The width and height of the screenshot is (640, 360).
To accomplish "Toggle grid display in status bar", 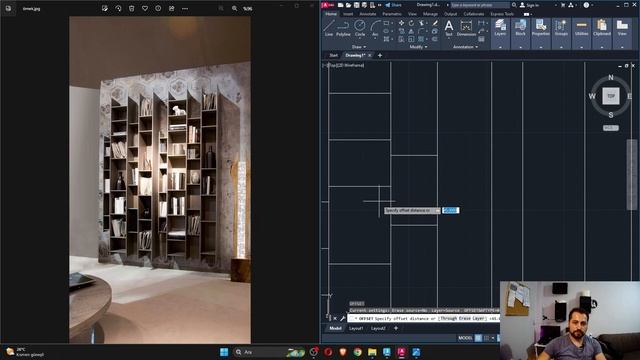I will pyautogui.click(x=478, y=338).
